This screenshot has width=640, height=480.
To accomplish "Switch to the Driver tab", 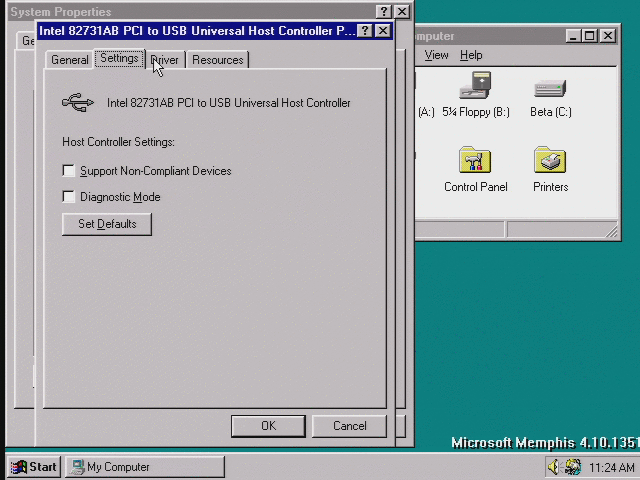I will 165,60.
